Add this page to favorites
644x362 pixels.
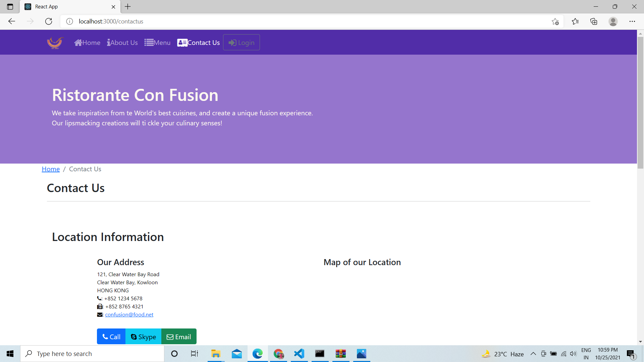point(555,21)
